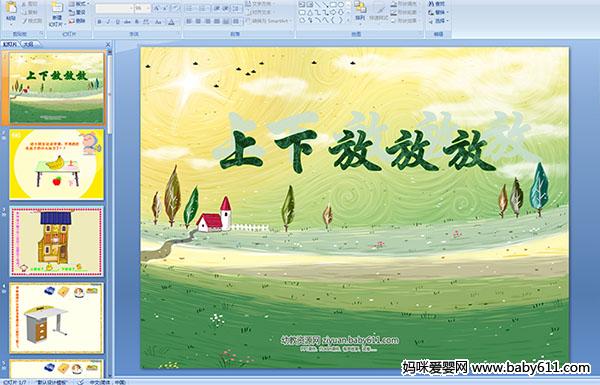
Task: Open the font name dropdown
Action: (131, 8)
